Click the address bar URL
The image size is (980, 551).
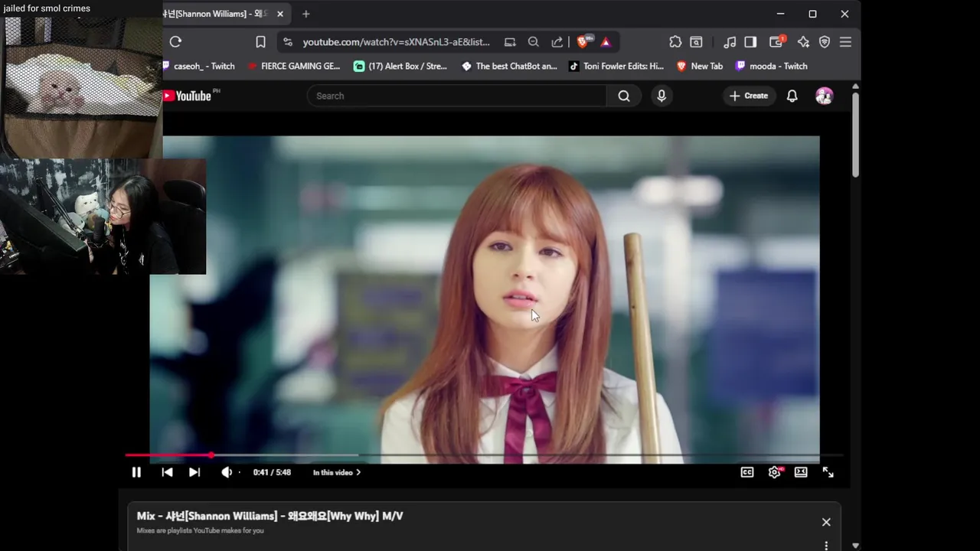pyautogui.click(x=396, y=42)
